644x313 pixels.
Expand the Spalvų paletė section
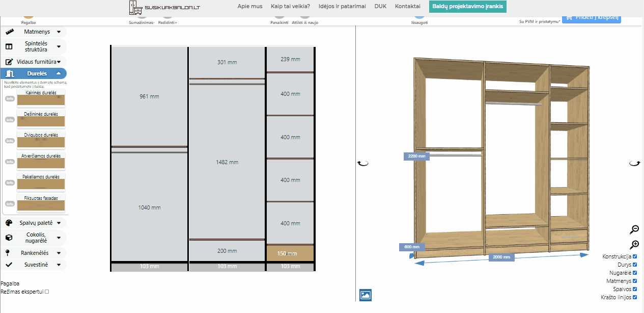tap(34, 223)
